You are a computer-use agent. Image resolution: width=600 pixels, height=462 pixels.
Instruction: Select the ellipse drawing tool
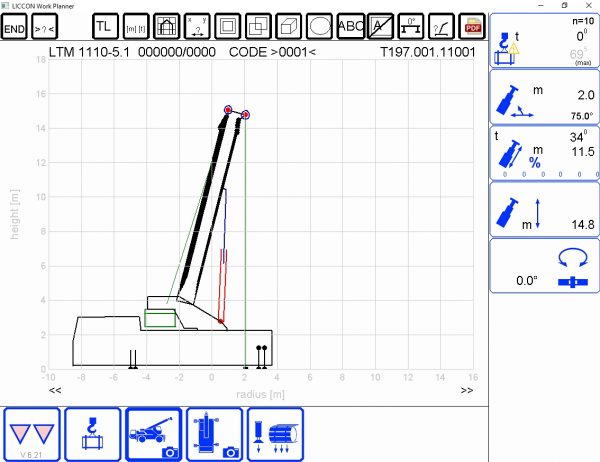pyautogui.click(x=320, y=26)
